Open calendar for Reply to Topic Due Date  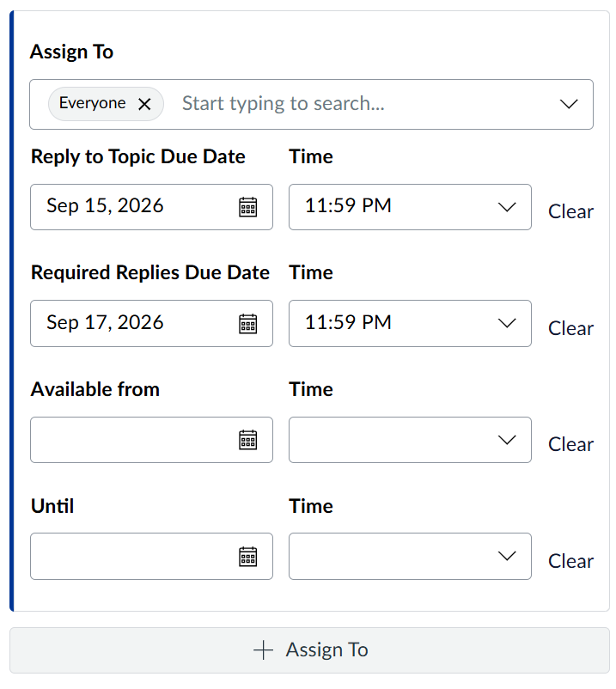pos(247,207)
